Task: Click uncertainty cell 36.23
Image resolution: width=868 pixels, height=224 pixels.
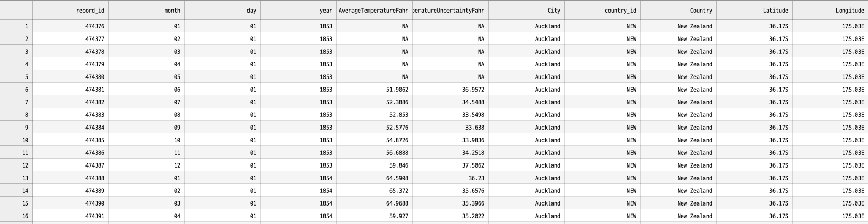Action: coord(450,178)
